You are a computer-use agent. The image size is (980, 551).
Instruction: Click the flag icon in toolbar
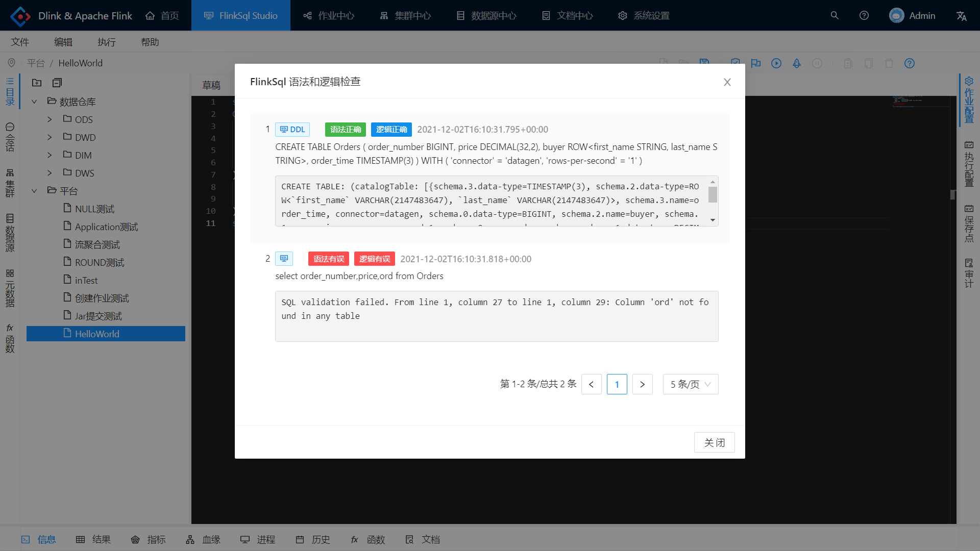coord(756,63)
